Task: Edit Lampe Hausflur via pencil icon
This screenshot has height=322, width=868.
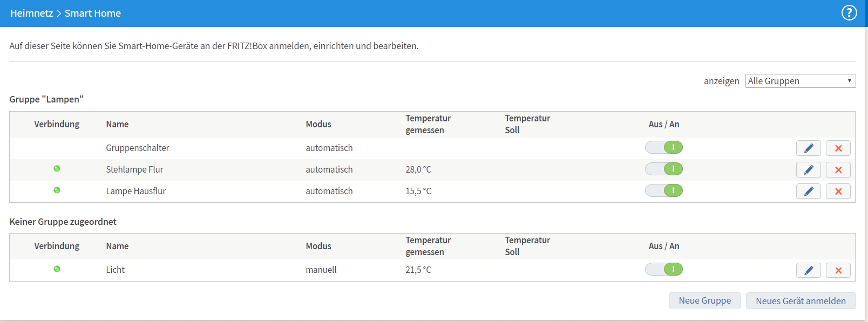Action: tap(808, 191)
